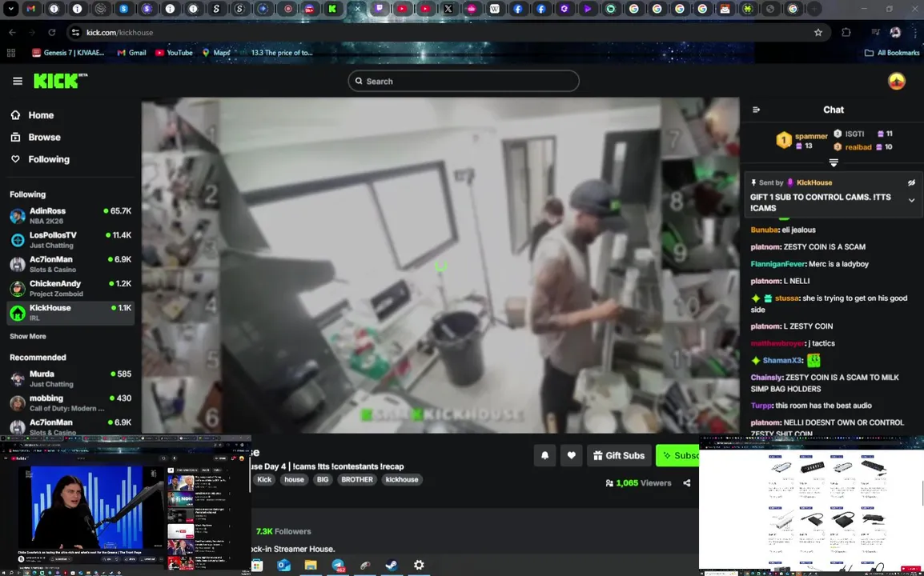This screenshot has height=576, width=924.
Task: Click the Kick stream tag
Action: pyautogui.click(x=264, y=479)
